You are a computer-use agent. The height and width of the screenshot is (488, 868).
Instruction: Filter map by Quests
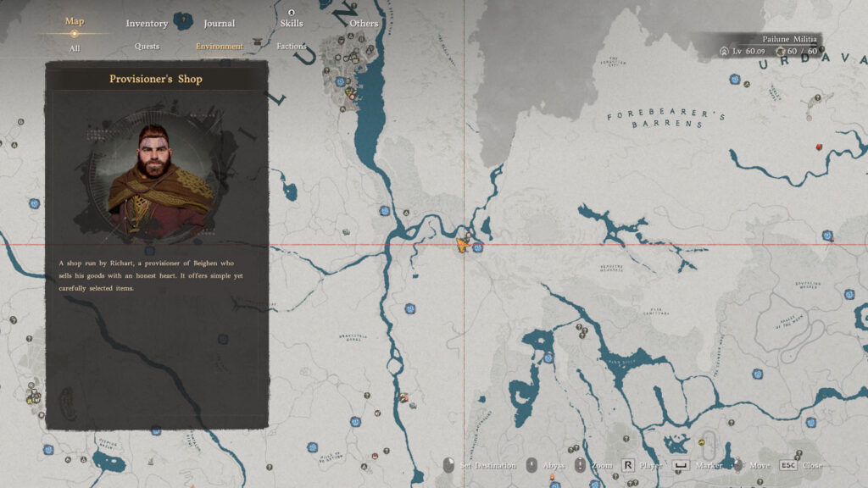147,47
